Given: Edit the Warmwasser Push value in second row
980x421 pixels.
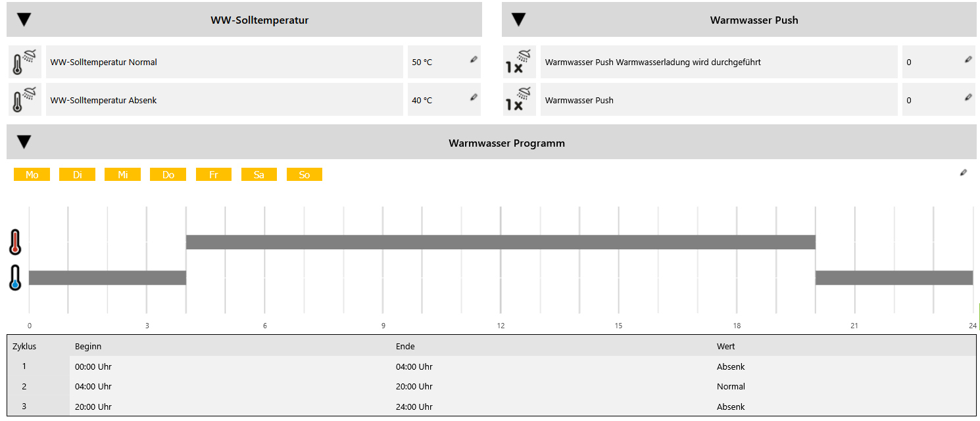Looking at the screenshot, I should point(968,98).
